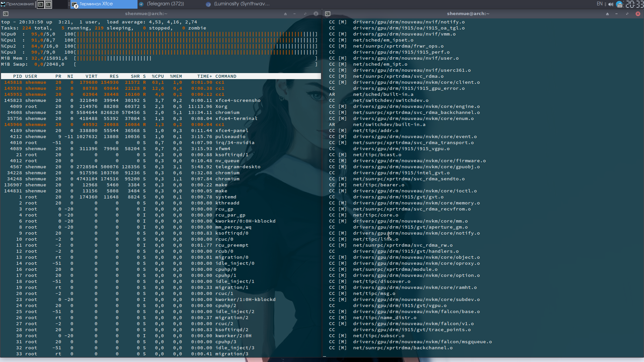Open the Telegram tray icon with the 372 badge
Viewport: 644px width, 362px height.
620,4
